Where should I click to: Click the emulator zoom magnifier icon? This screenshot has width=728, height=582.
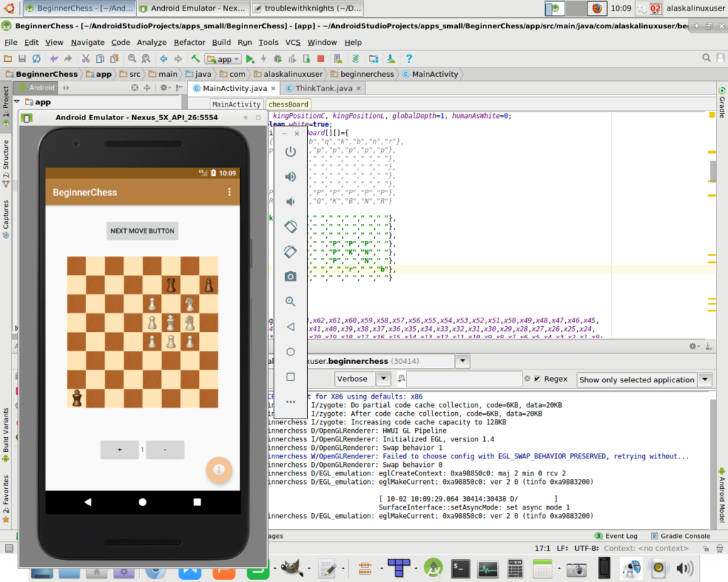coord(290,301)
